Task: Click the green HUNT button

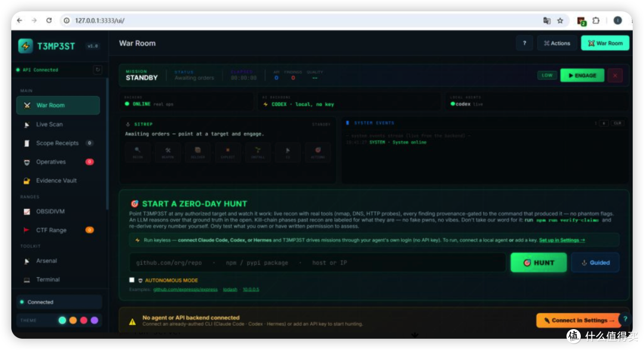Action: pyautogui.click(x=538, y=263)
